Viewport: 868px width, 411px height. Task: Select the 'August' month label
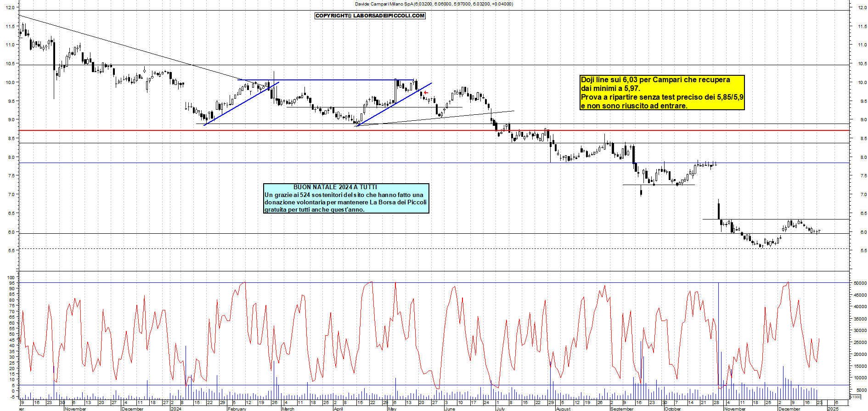coord(563,409)
